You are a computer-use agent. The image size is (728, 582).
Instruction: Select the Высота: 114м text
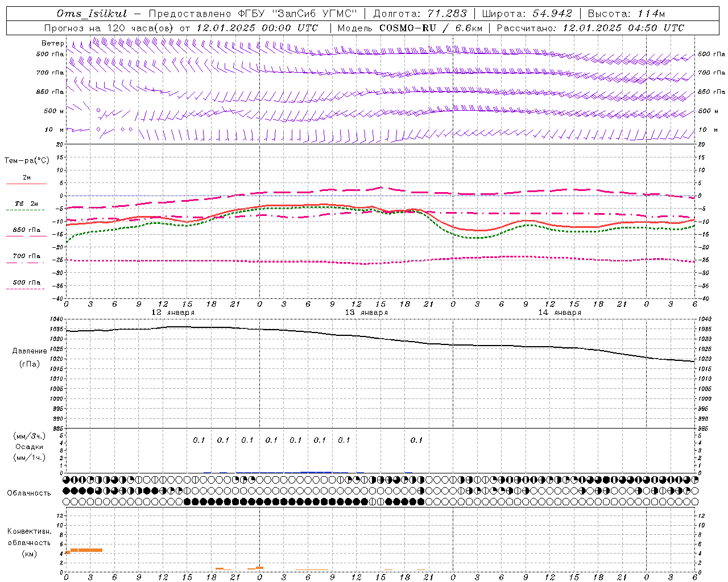click(626, 14)
